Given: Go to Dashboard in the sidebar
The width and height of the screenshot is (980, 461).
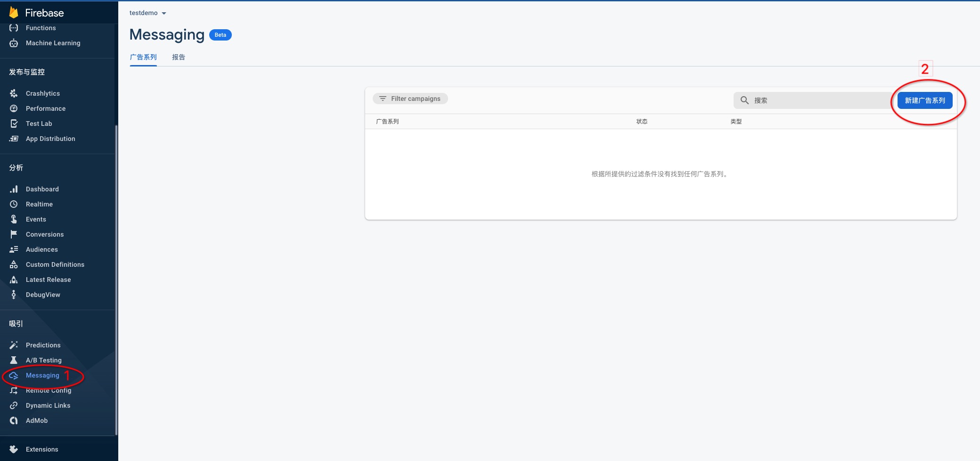Looking at the screenshot, I should [x=42, y=189].
